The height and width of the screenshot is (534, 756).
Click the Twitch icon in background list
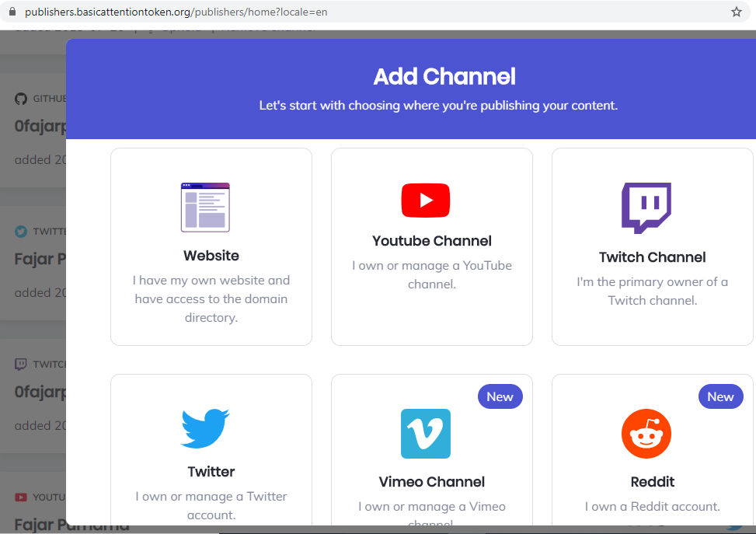click(x=21, y=365)
